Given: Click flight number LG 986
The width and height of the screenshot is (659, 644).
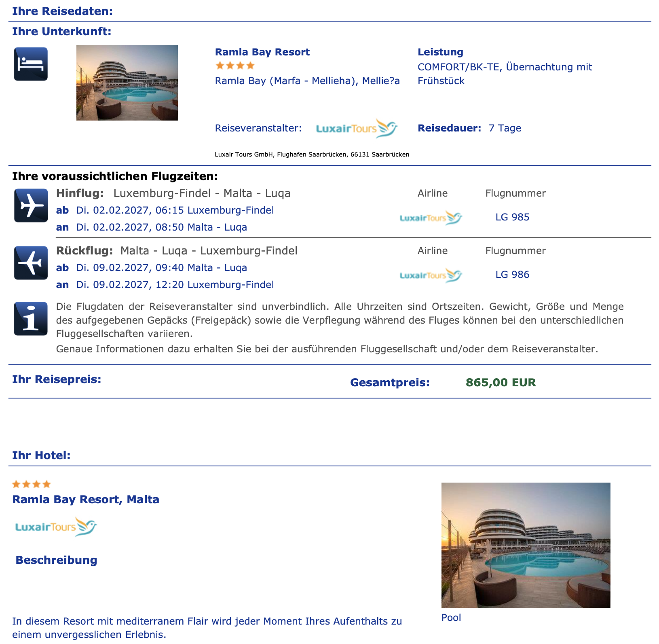Looking at the screenshot, I should click(x=512, y=275).
